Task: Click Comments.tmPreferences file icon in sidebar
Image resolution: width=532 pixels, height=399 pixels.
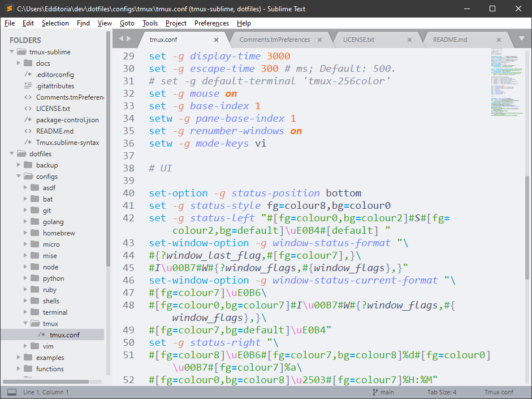Action: click(x=28, y=97)
